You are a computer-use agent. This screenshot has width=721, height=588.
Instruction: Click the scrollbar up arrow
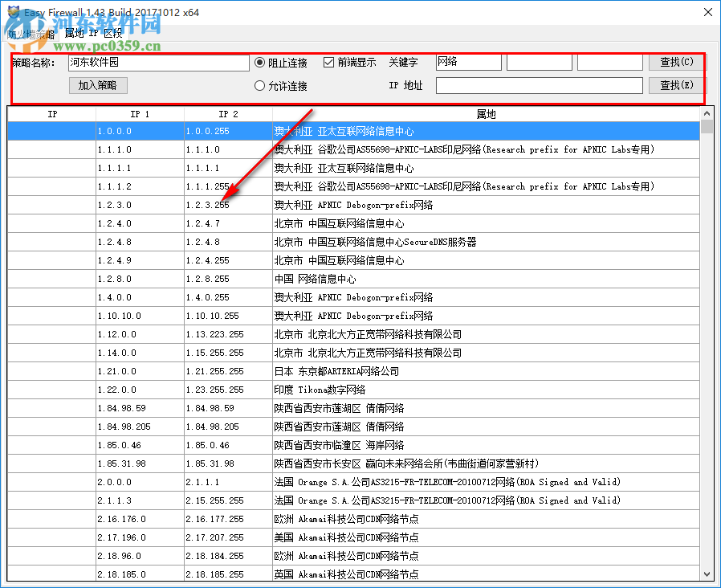707,112
